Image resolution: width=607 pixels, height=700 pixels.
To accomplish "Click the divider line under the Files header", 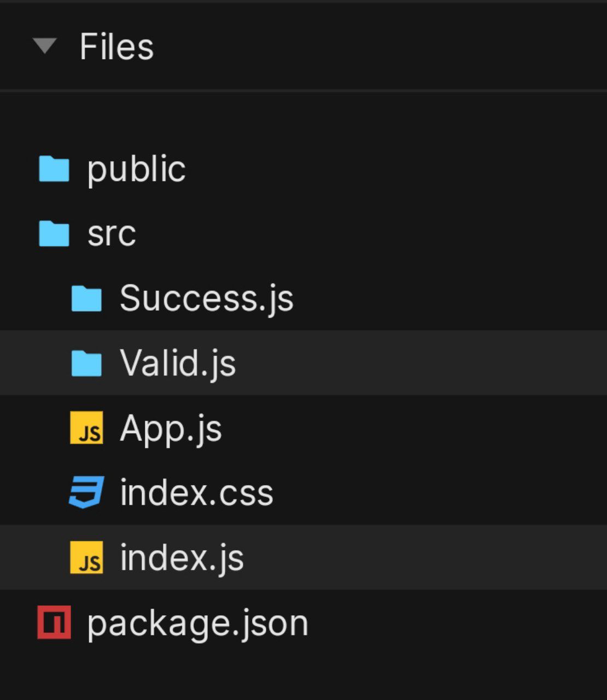I will pyautogui.click(x=303, y=90).
